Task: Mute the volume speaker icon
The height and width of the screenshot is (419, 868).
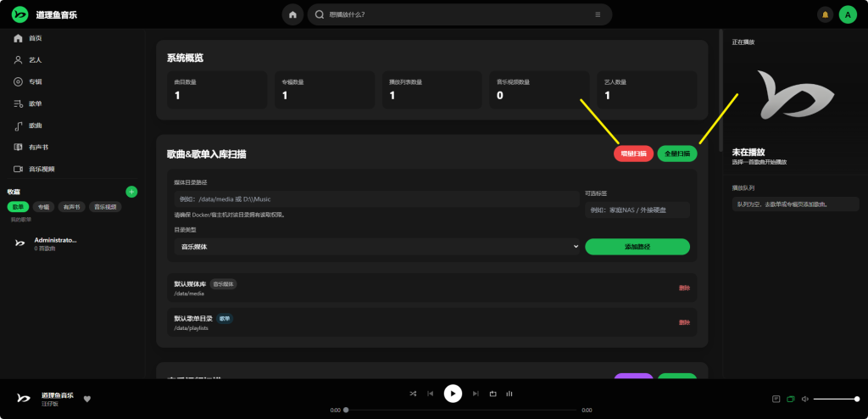Action: 804,399
